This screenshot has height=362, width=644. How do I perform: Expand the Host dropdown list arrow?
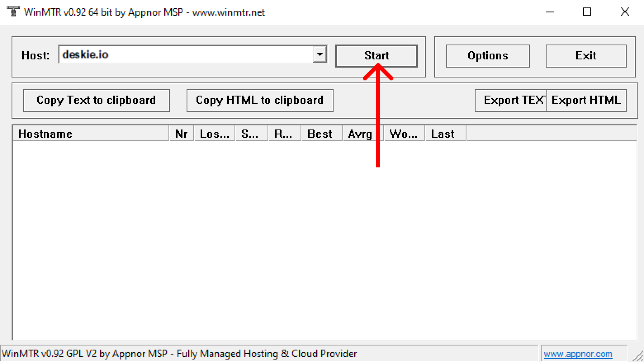[x=320, y=54]
